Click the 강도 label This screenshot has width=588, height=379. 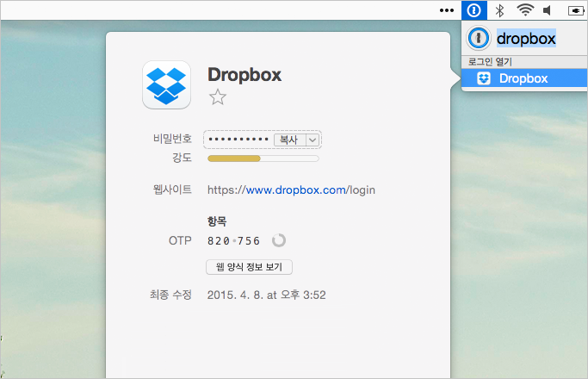click(183, 158)
